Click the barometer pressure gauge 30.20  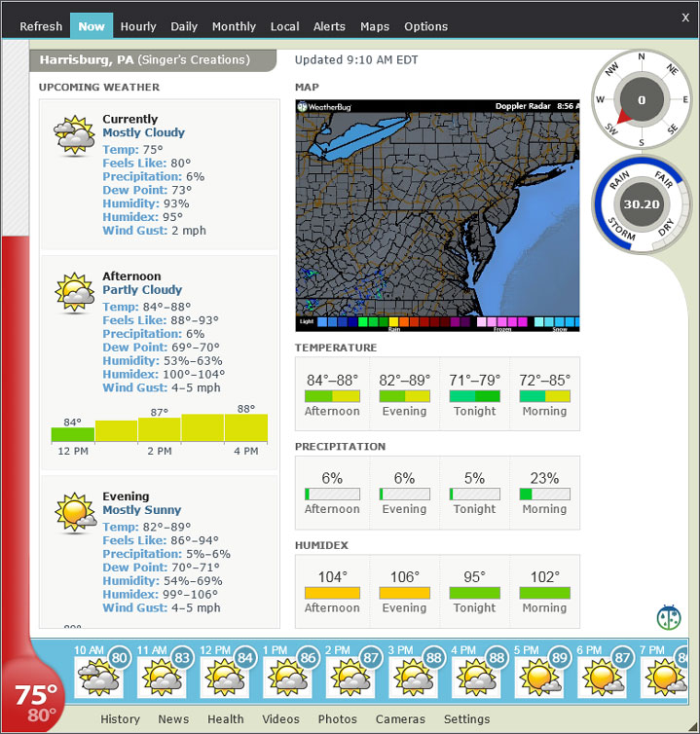click(642, 204)
